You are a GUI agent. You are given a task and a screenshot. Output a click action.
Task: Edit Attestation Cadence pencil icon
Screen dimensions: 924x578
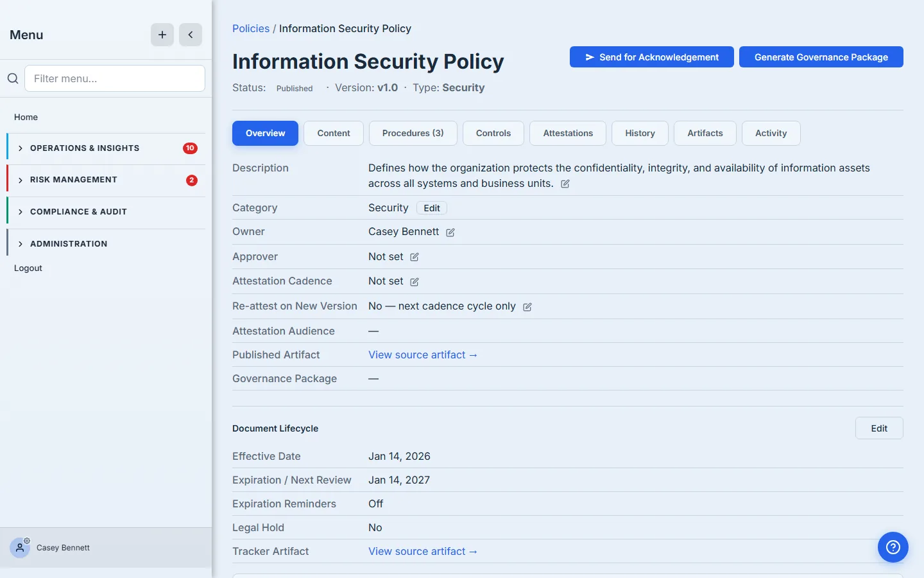pos(415,282)
